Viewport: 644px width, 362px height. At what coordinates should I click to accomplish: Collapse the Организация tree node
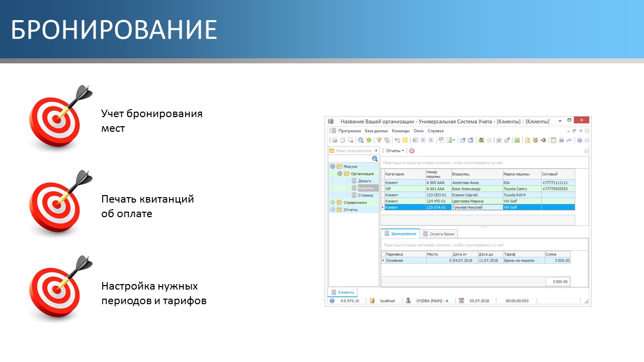coord(340,173)
